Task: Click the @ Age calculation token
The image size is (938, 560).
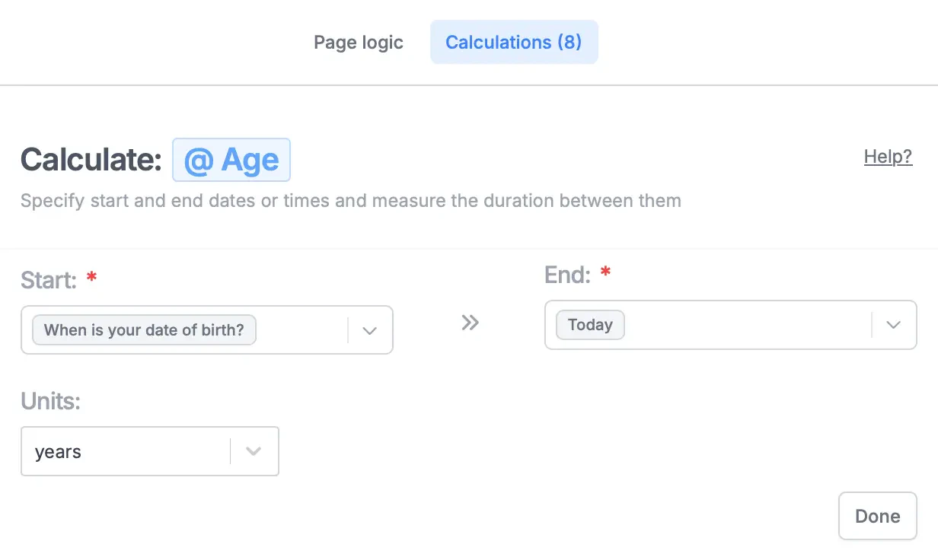Action: [x=231, y=160]
